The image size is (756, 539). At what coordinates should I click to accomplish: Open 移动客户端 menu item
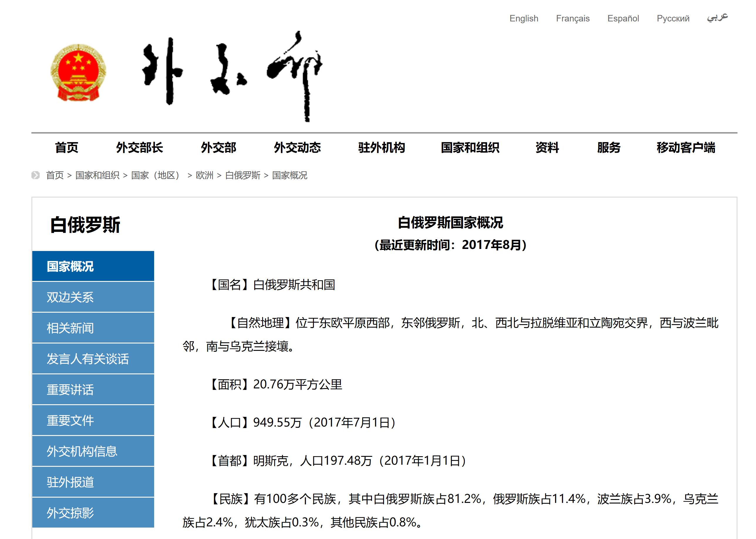[x=686, y=147]
